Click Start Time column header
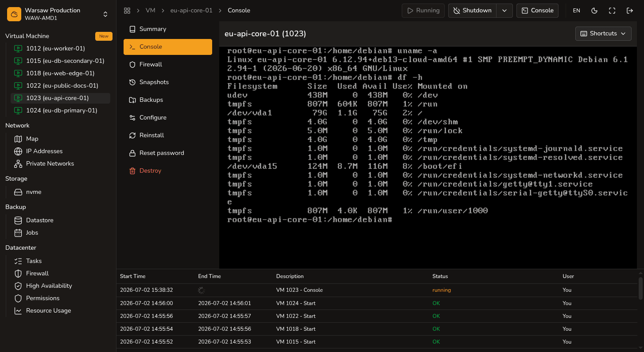 coord(133,276)
